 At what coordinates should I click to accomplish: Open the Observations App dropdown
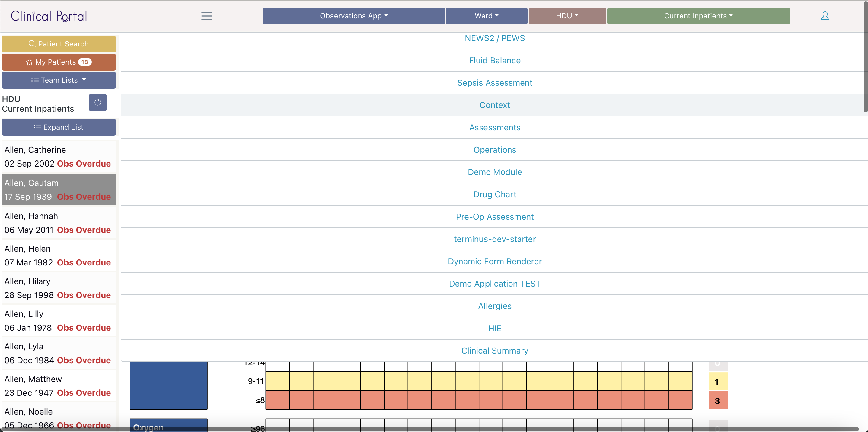pos(353,16)
